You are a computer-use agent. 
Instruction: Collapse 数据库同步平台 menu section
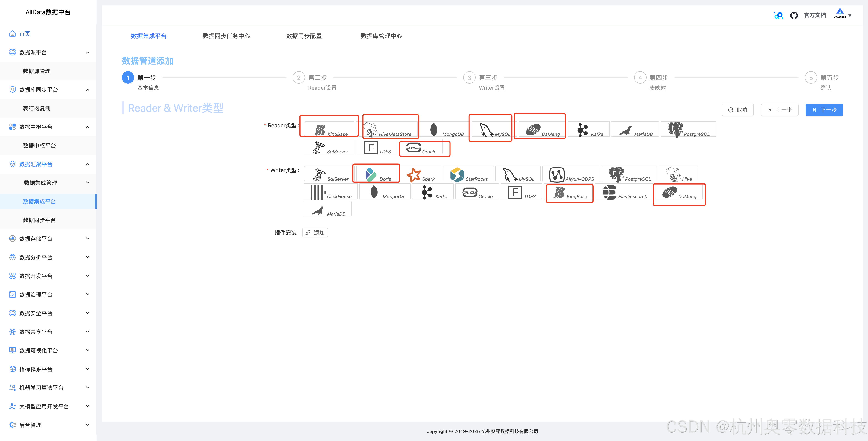[88, 90]
